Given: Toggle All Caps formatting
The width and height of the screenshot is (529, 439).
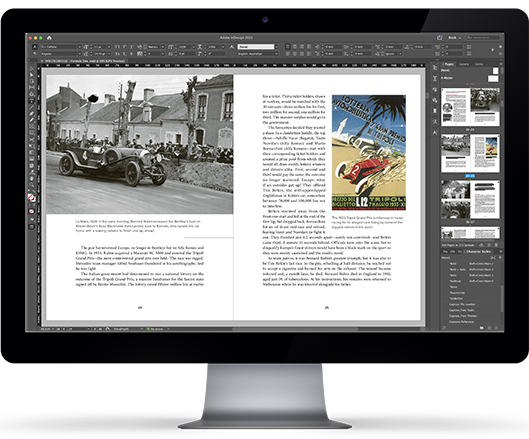Looking at the screenshot, I should pyautogui.click(x=117, y=47).
